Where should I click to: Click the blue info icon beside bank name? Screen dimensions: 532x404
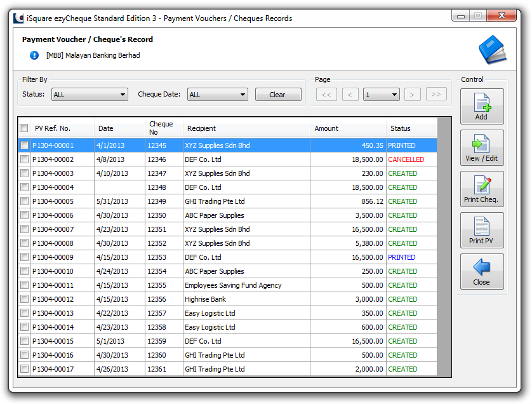(x=34, y=55)
